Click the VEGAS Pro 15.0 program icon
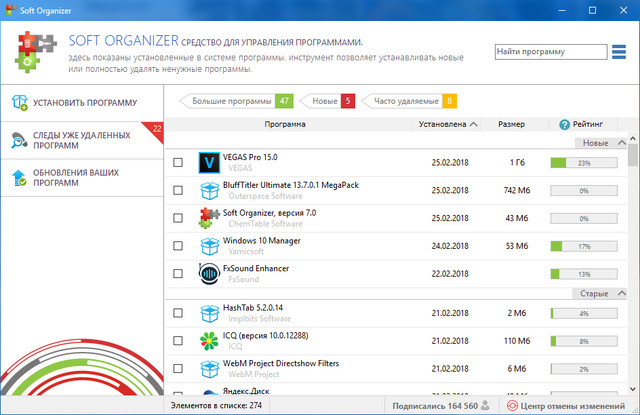Viewport: 640px width, 415px height. tap(209, 162)
